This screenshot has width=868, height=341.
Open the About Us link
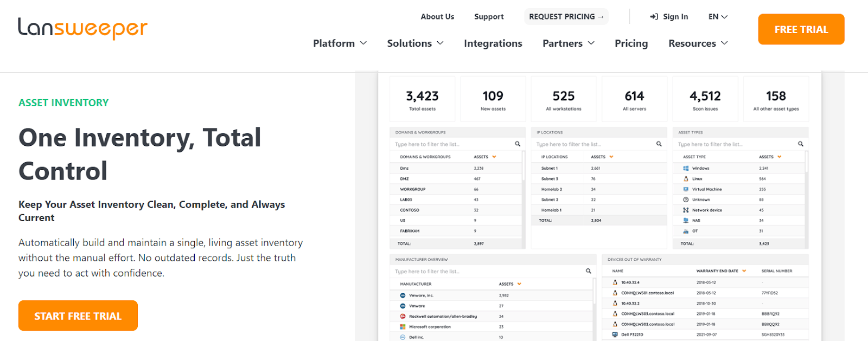click(x=437, y=17)
